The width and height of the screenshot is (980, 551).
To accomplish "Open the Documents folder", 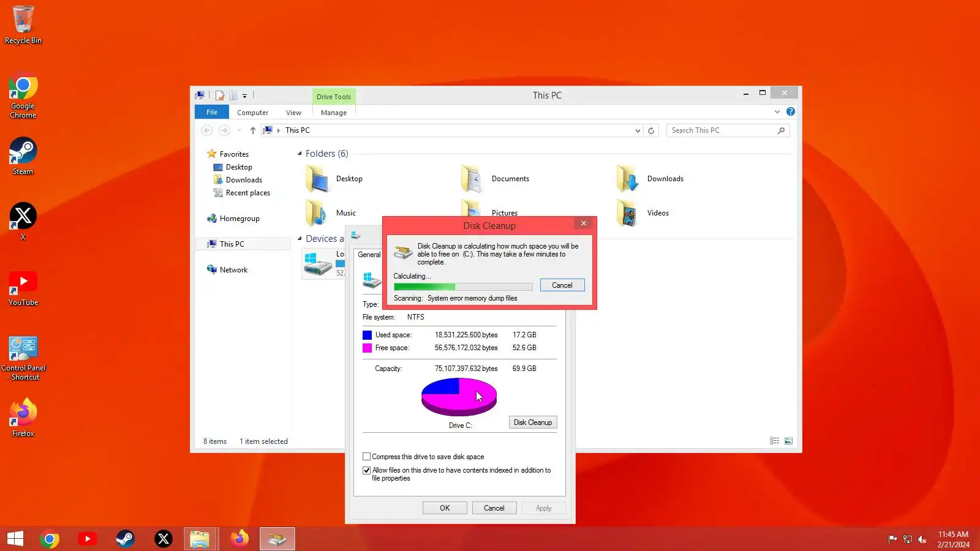I will click(496, 179).
